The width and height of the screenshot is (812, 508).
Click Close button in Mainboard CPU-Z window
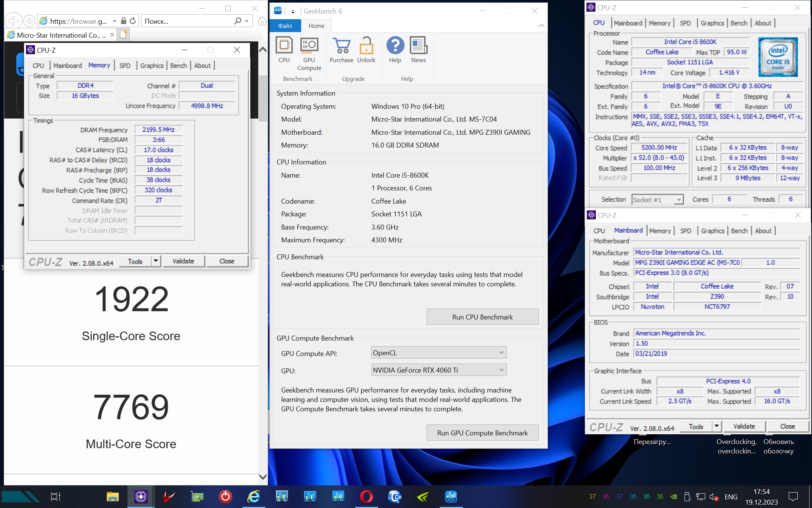[788, 426]
